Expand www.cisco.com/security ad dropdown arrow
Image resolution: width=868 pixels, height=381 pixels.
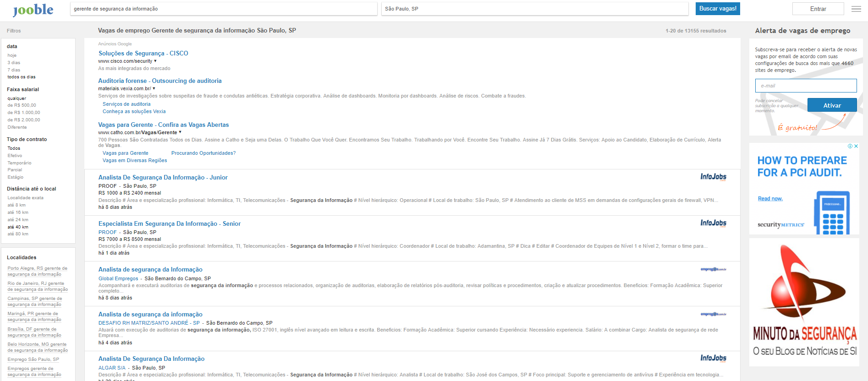click(x=155, y=61)
